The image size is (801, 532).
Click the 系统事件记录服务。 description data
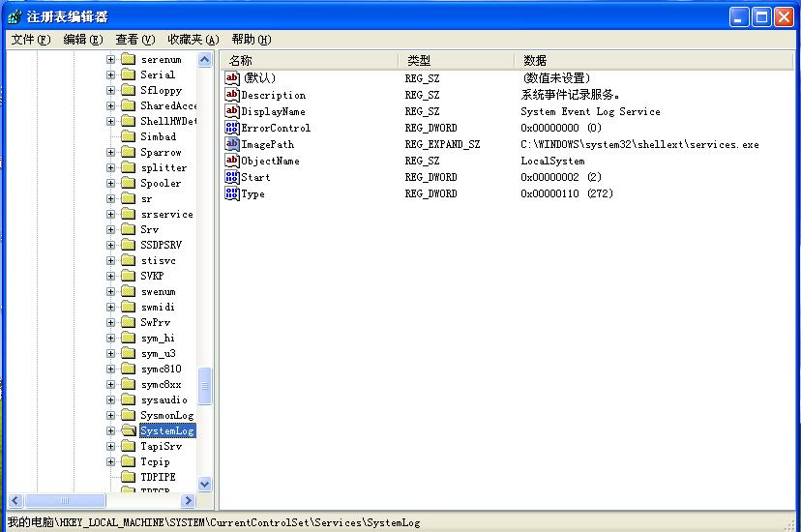(570, 95)
